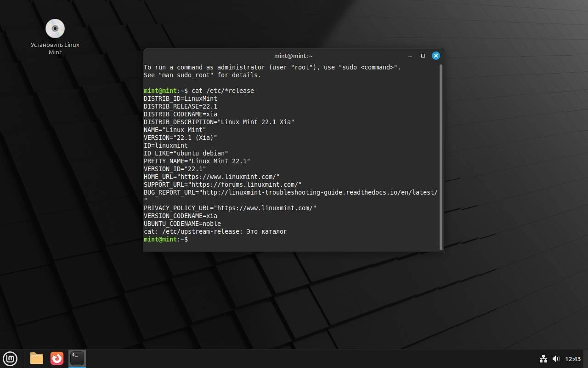Click the "To run a command as administrator" line
Screen dimensions: 588x368
coord(272,67)
